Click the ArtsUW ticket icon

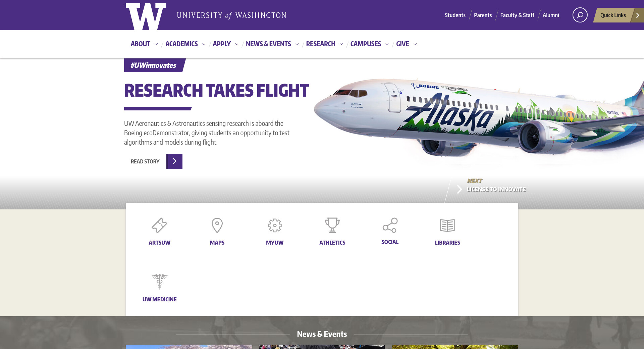(x=159, y=225)
